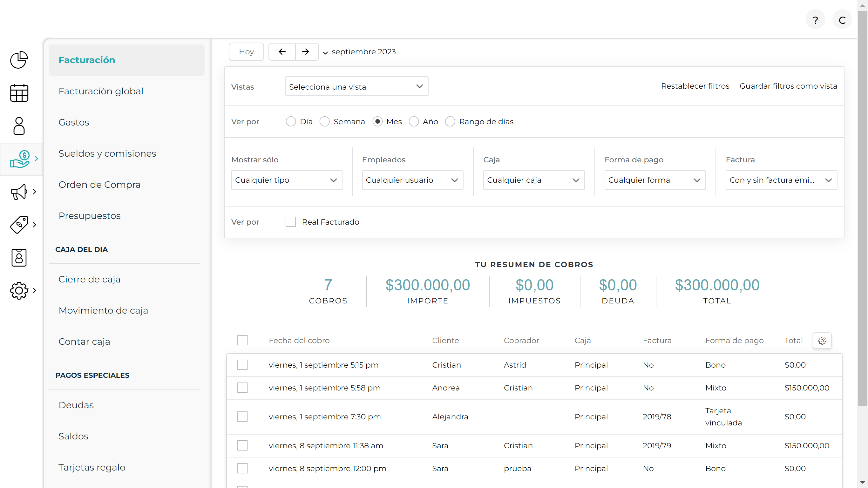
Task: Sort by Fecha del cobro column header
Action: coord(299,340)
